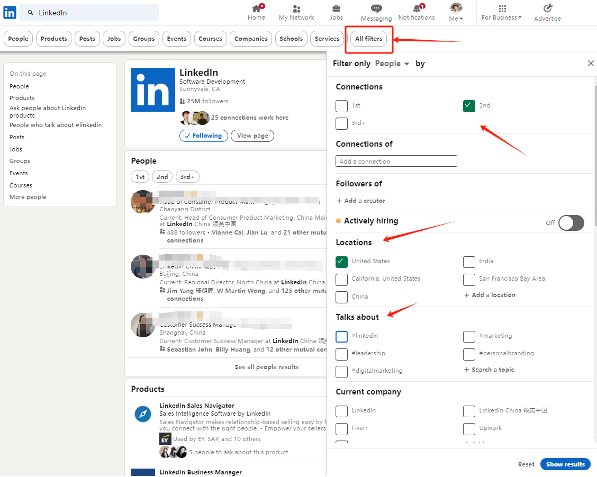The image size is (597, 477).
Task: Check San Francisco Bay Area checkbox
Action: click(x=469, y=279)
